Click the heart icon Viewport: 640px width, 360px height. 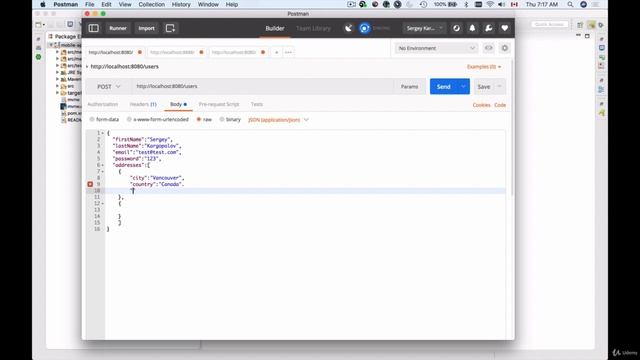[504, 28]
